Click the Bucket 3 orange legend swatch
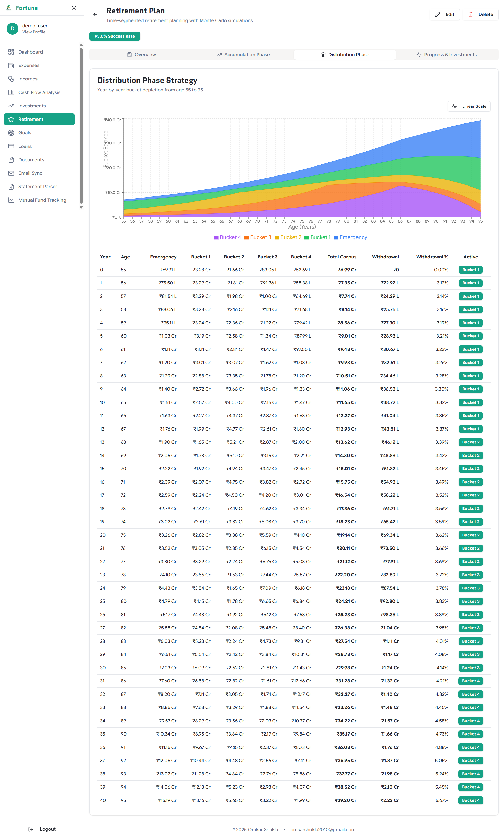 point(247,237)
